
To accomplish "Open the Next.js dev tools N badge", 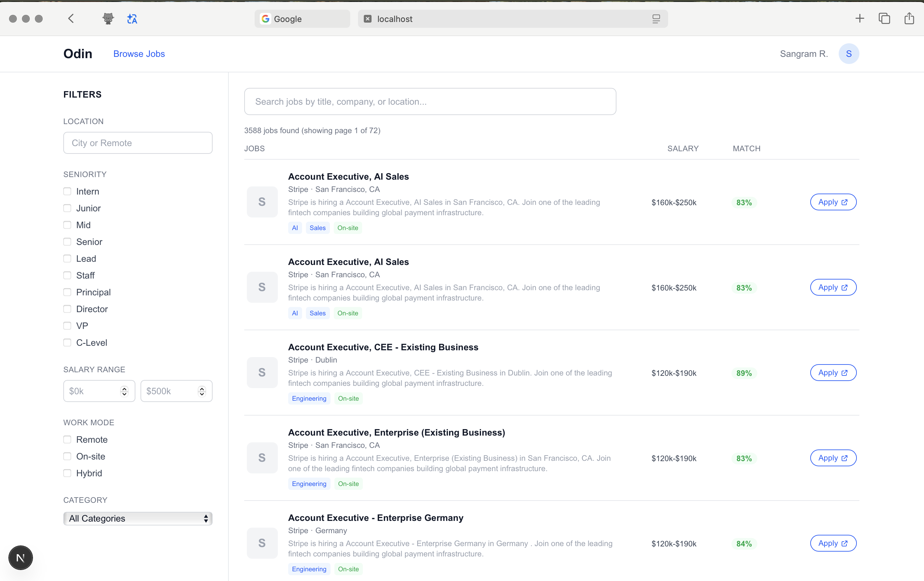I will point(20,557).
